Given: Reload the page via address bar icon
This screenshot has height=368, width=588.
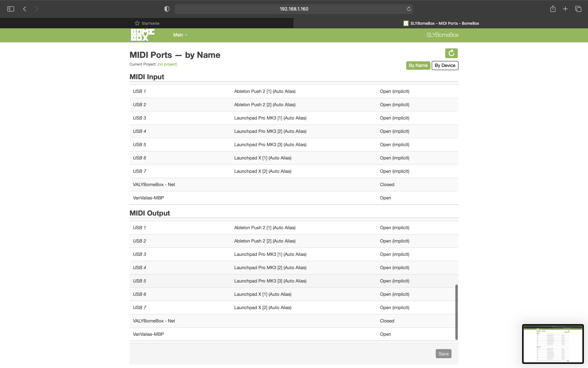Looking at the screenshot, I should coord(409,9).
